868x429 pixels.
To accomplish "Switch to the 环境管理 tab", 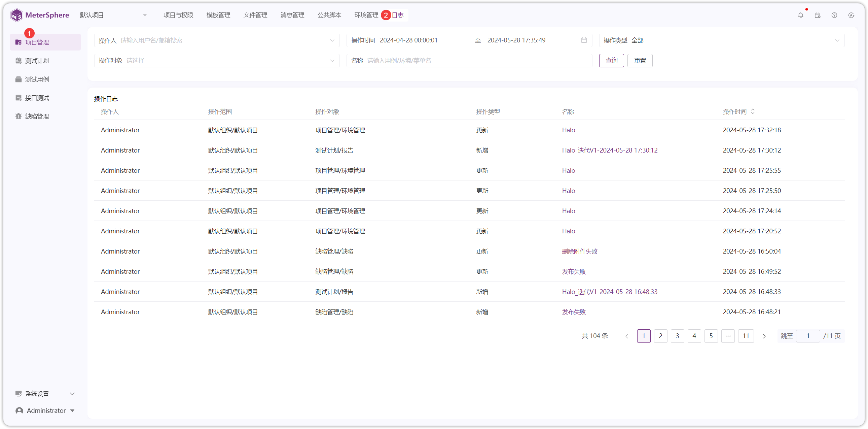I will click(366, 15).
